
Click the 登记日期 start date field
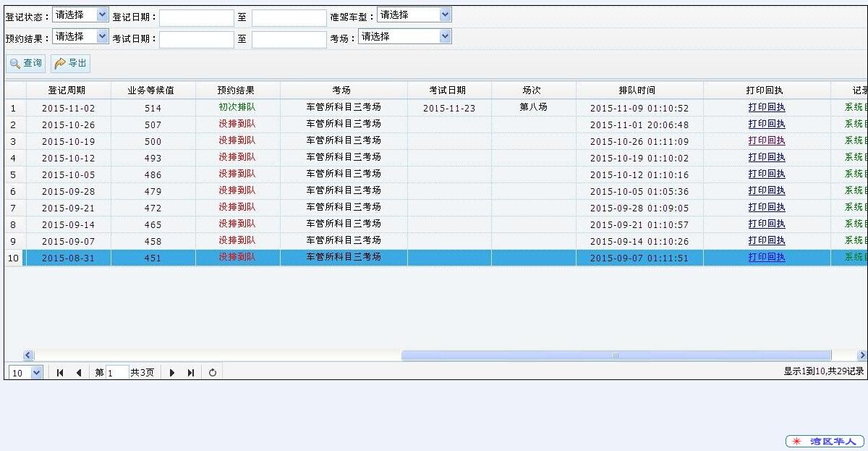[x=196, y=17]
